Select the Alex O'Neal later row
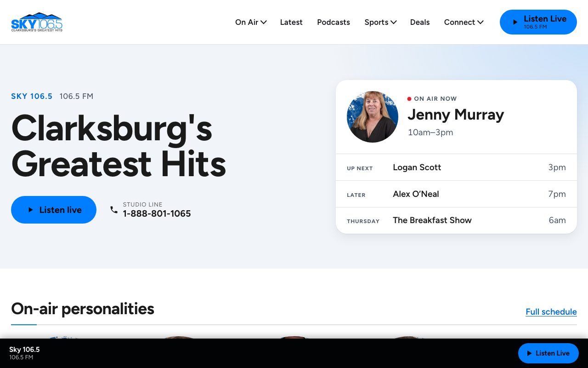Screen dimensions: 588x368 point(456,194)
